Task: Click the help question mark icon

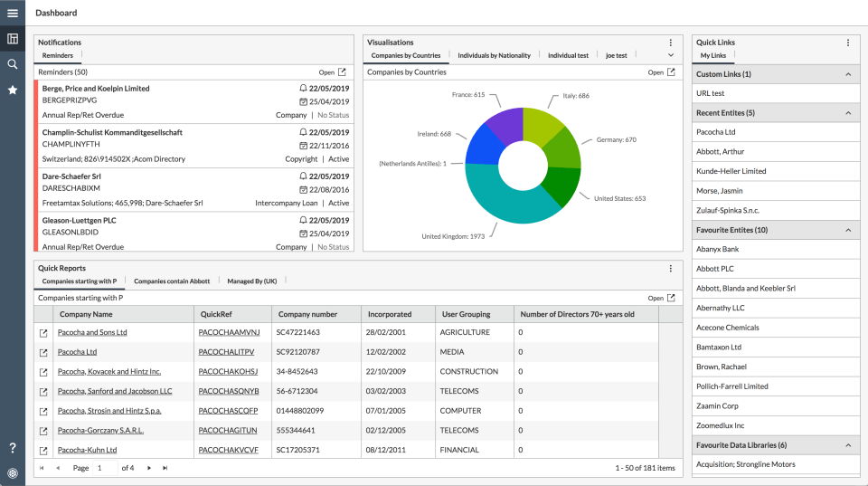Action: point(13,448)
